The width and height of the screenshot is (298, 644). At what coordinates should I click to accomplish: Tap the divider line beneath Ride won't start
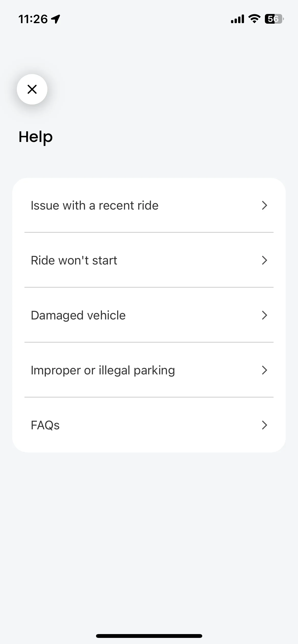click(x=149, y=287)
